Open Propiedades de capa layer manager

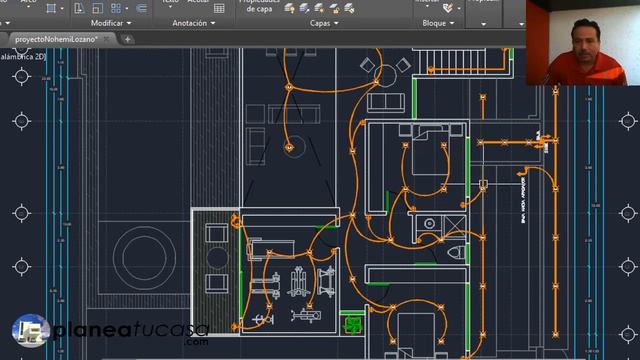[259, 6]
